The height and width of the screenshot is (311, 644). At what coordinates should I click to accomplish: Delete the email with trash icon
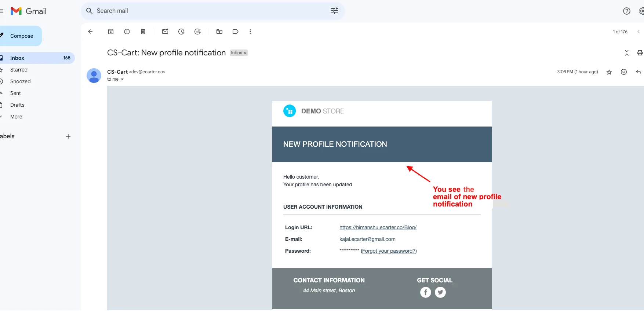[143, 32]
